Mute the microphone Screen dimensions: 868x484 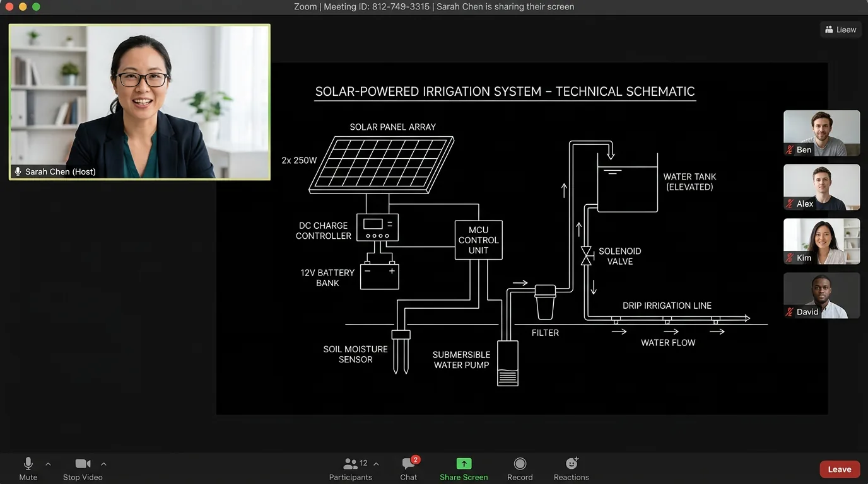[28, 469]
